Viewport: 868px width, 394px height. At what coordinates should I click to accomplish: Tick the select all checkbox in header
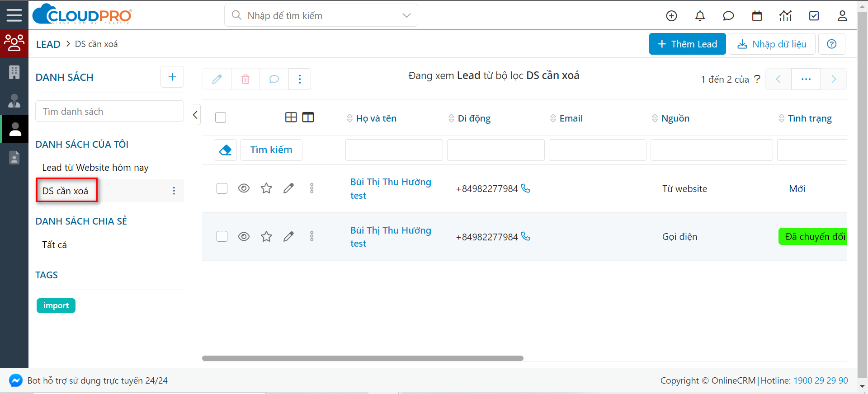click(x=221, y=117)
